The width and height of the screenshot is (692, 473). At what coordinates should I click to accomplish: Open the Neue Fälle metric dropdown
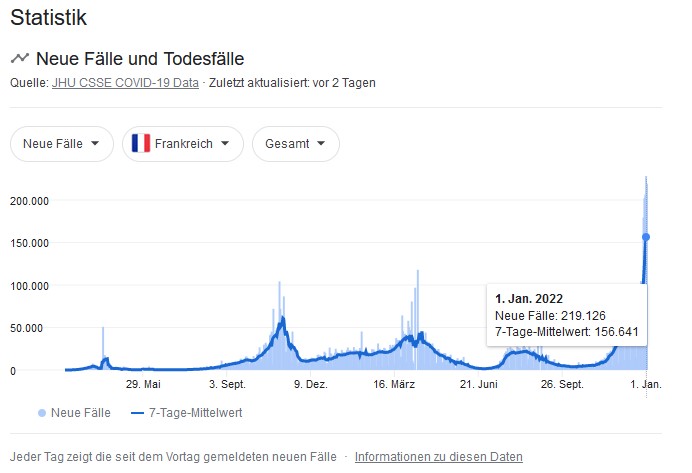[x=60, y=143]
